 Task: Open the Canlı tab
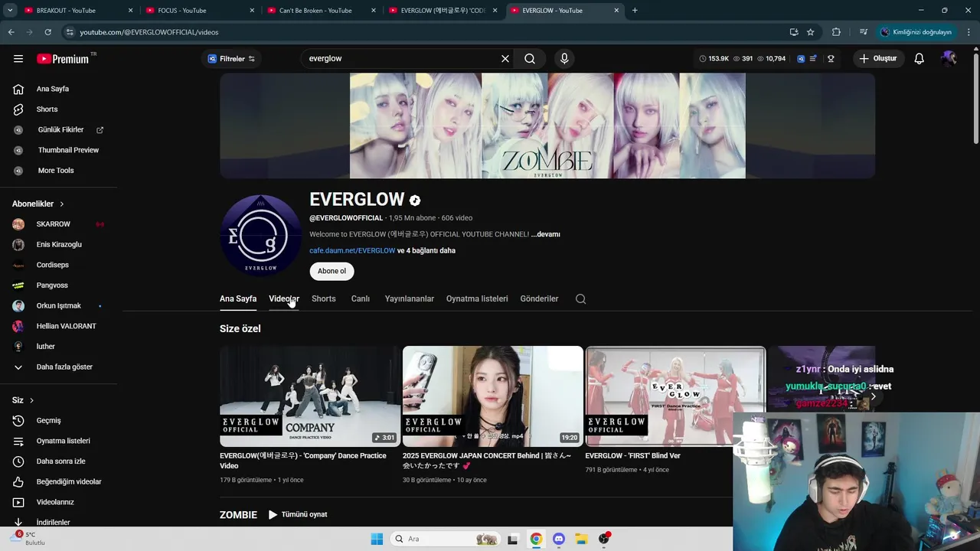coord(361,299)
